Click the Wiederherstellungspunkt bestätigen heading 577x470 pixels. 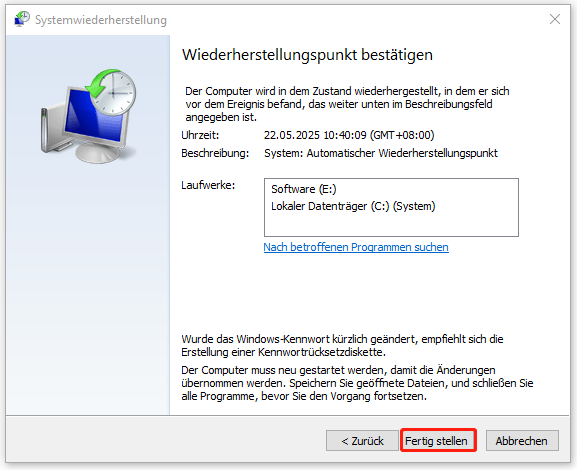coord(307,55)
